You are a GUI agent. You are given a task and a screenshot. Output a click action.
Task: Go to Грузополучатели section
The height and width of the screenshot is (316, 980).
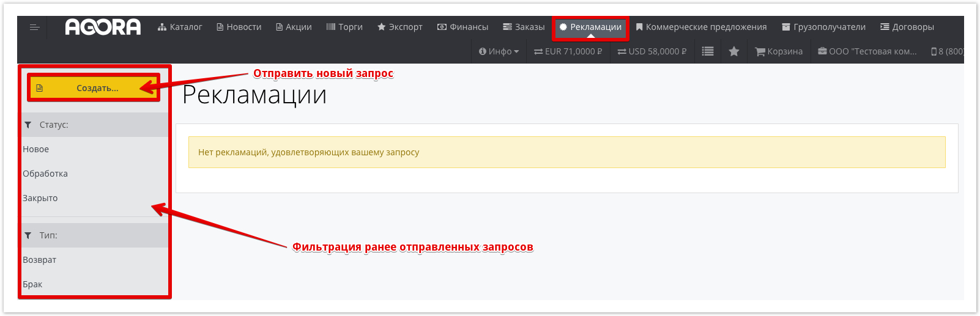click(x=823, y=27)
